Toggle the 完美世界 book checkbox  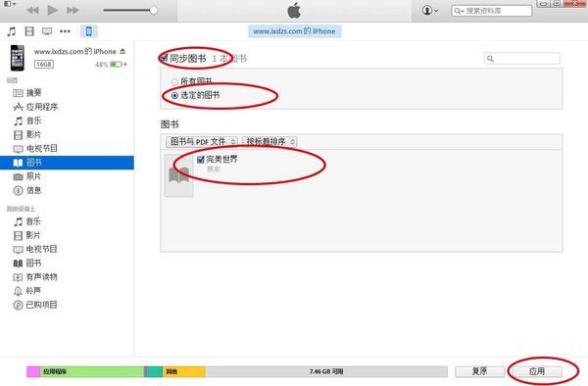coord(201,160)
